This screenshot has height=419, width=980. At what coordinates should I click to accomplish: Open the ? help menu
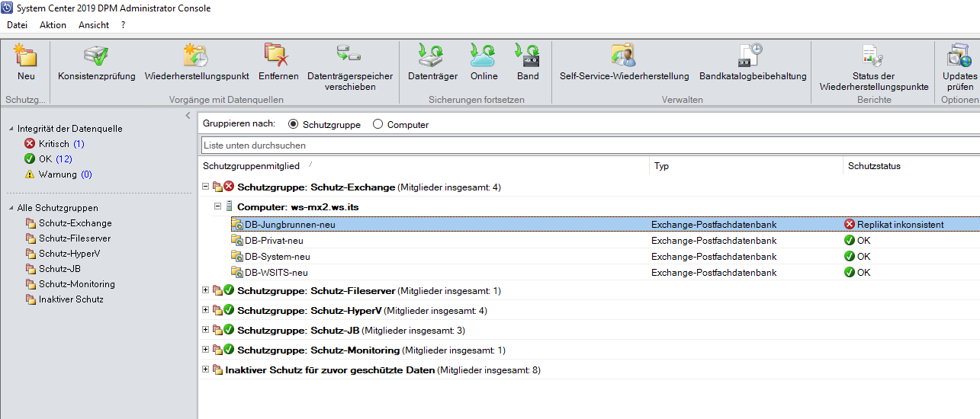tap(124, 25)
